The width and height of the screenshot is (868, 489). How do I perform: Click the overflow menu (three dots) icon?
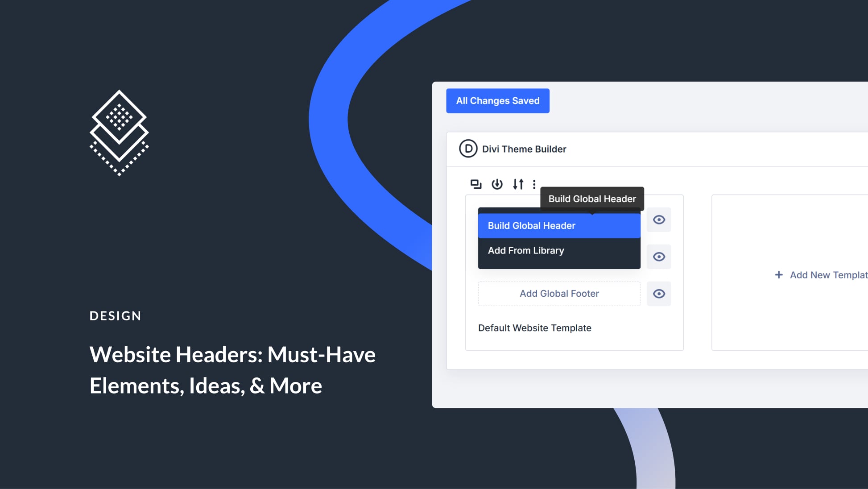pyautogui.click(x=535, y=184)
